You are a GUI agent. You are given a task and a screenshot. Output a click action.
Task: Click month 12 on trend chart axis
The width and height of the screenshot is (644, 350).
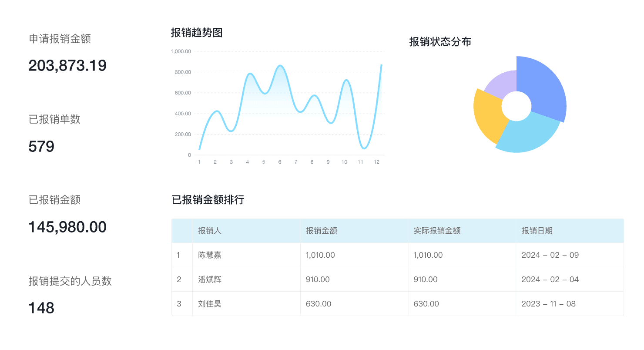377,162
